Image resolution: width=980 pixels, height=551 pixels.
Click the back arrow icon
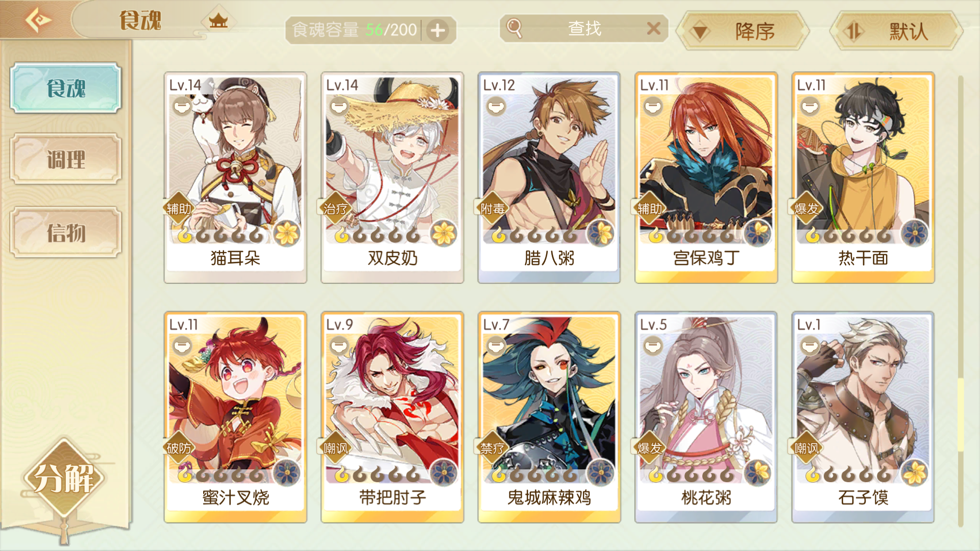[x=38, y=20]
